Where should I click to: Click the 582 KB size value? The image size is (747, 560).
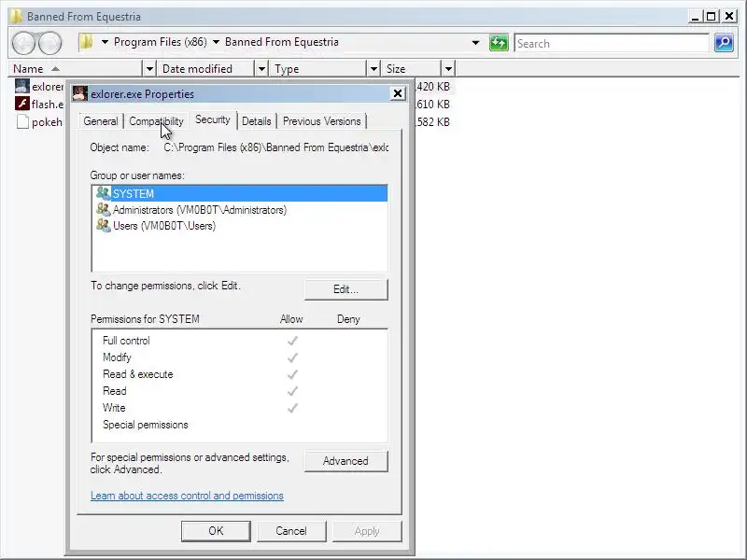coord(432,122)
